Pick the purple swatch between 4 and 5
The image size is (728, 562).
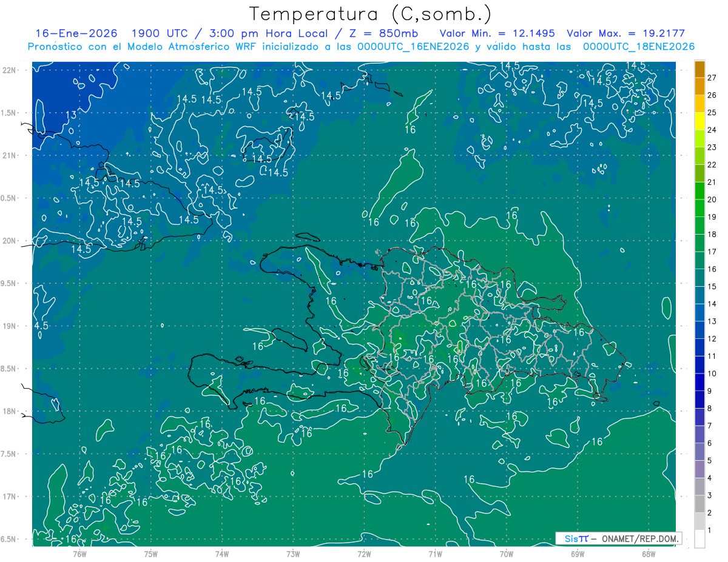[699, 469]
